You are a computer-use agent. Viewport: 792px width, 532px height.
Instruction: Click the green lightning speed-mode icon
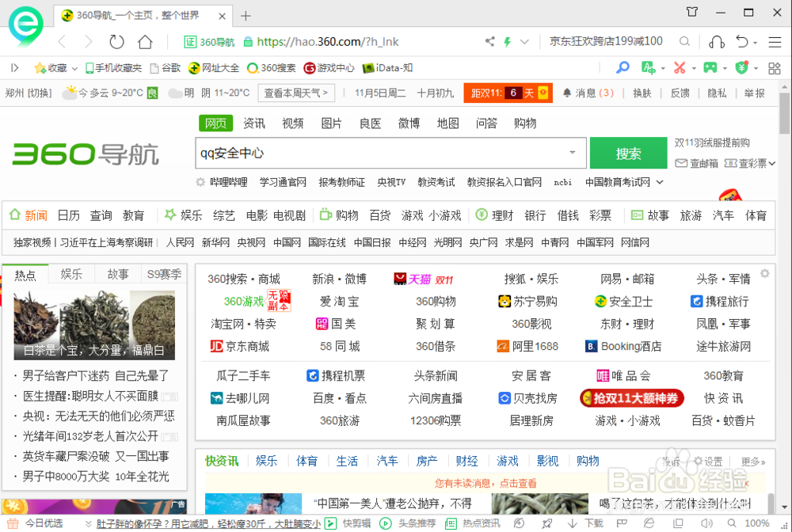coord(507,42)
